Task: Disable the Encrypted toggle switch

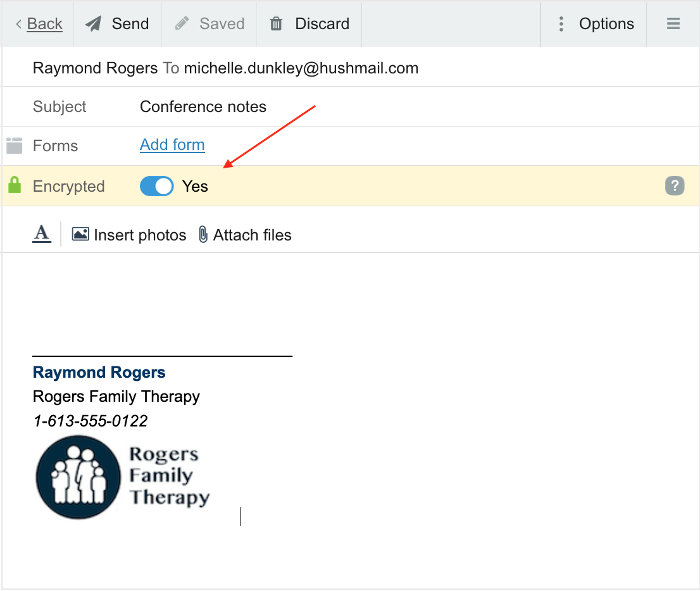Action: (156, 185)
